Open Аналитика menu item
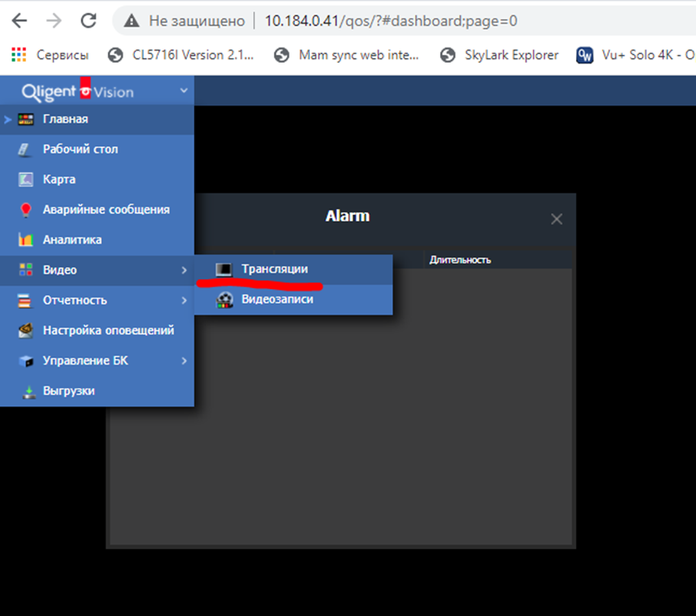This screenshot has width=696, height=616. (x=97, y=240)
